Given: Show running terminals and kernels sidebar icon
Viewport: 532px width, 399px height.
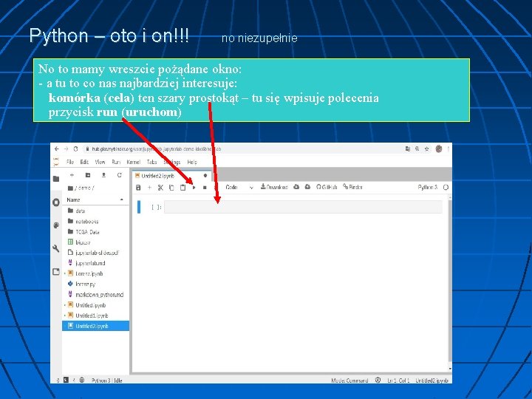Looking at the screenshot, I should point(56,202).
